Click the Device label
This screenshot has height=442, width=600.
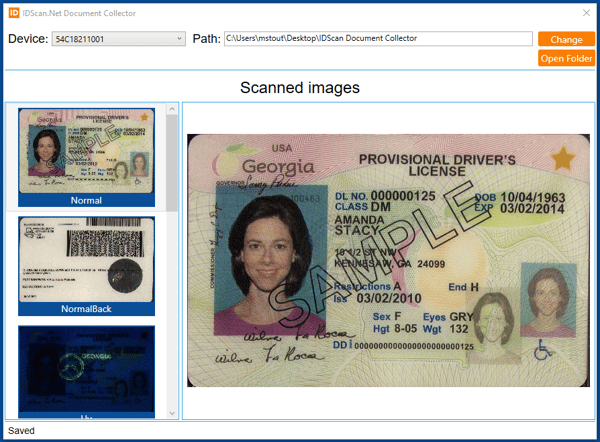28,39
